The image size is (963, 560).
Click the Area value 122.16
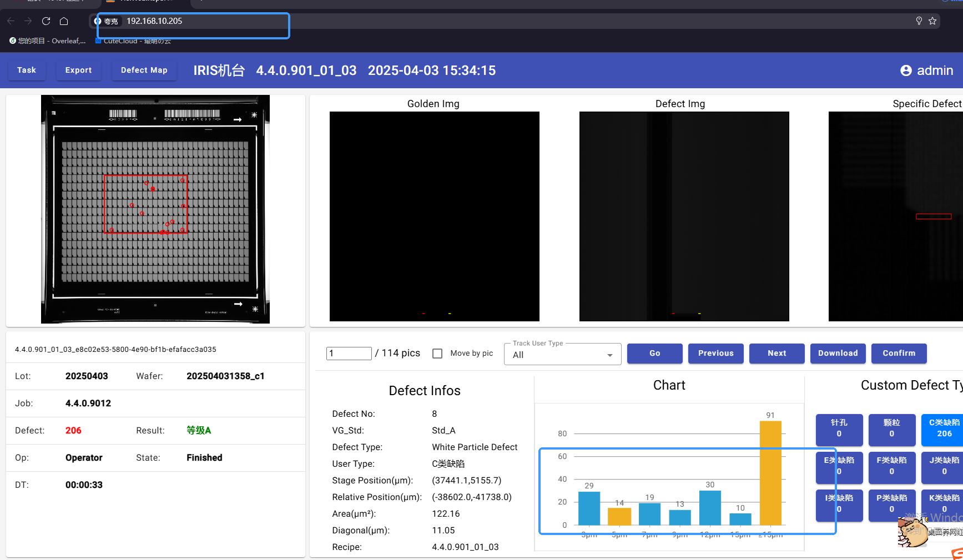coord(446,514)
